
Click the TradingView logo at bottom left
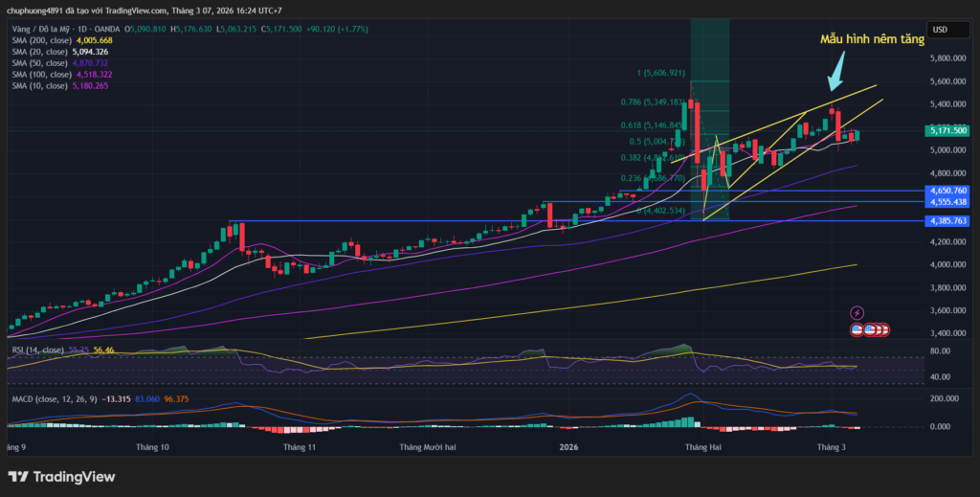(x=61, y=476)
